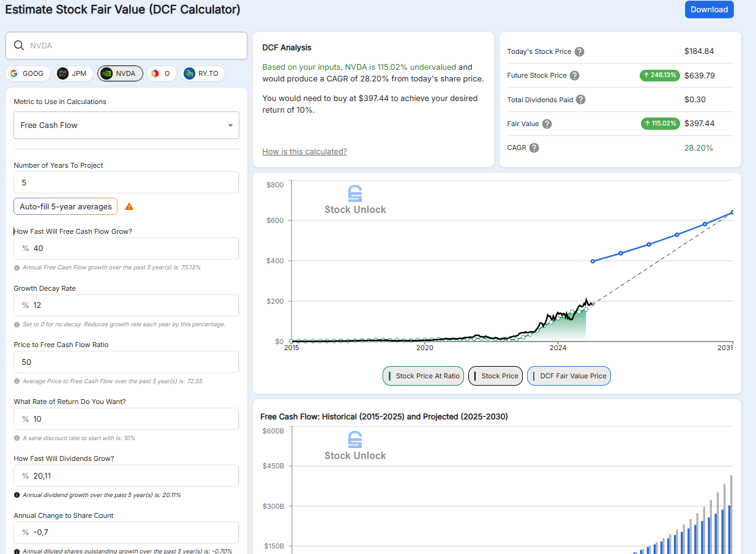This screenshot has width=756, height=554.
Task: Toggle the Stock Price chart line
Action: click(495, 376)
